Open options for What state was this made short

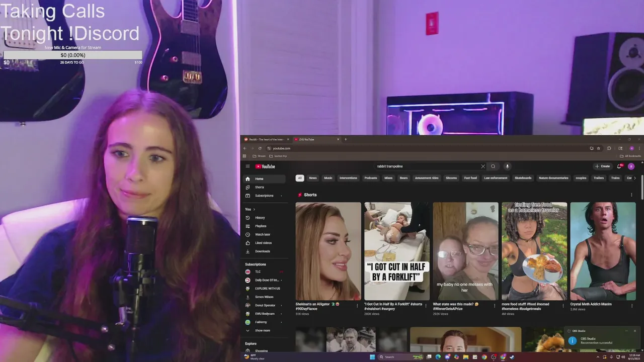point(495,306)
